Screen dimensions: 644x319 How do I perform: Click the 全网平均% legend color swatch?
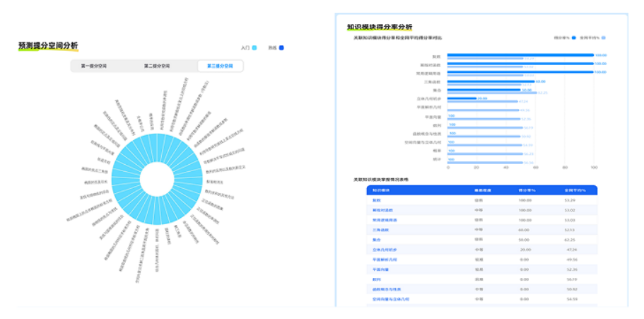tap(603, 37)
